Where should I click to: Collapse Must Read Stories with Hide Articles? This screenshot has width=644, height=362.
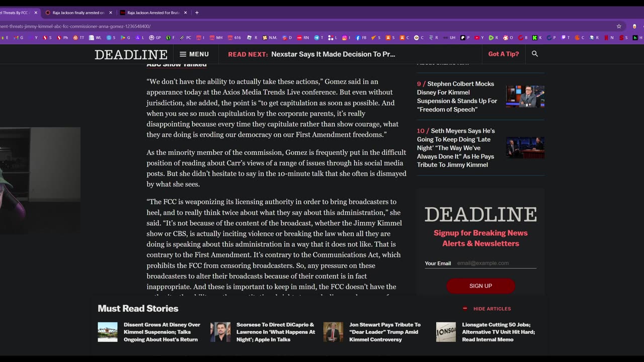point(487,309)
